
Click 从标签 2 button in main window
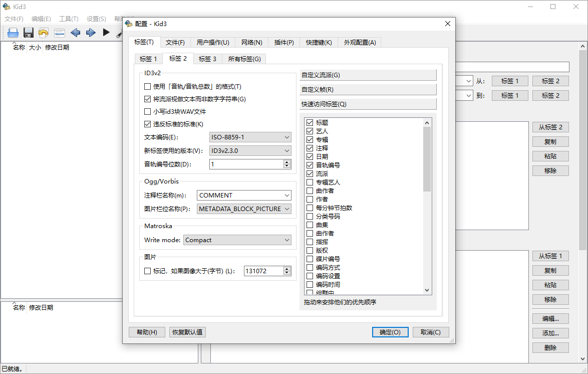click(550, 127)
